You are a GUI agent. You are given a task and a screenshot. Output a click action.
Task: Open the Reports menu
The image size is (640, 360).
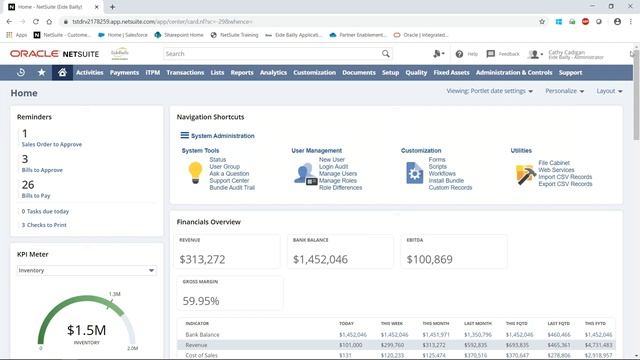pos(242,72)
